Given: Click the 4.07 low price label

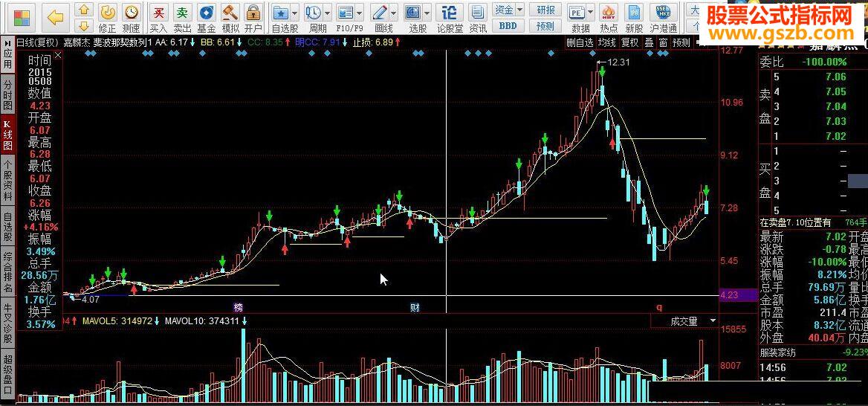Looking at the screenshot, I should 90,299.
